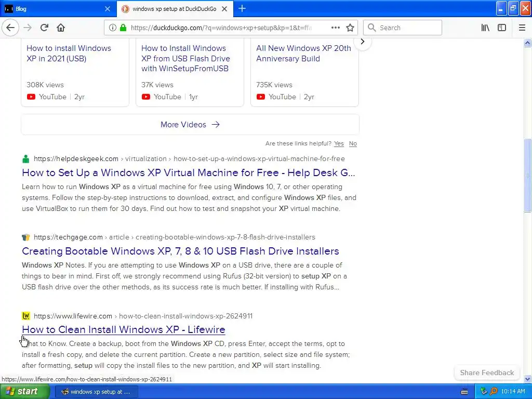Click the vertical scrollbar thumb
The image size is (532, 399).
(x=527, y=176)
